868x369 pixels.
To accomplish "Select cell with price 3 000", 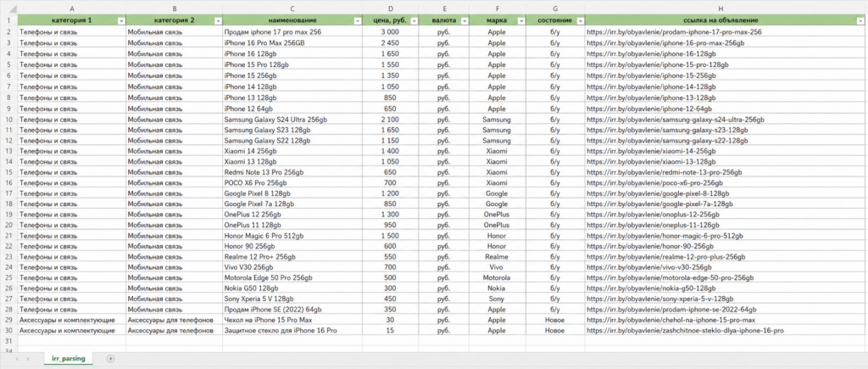I will point(391,32).
